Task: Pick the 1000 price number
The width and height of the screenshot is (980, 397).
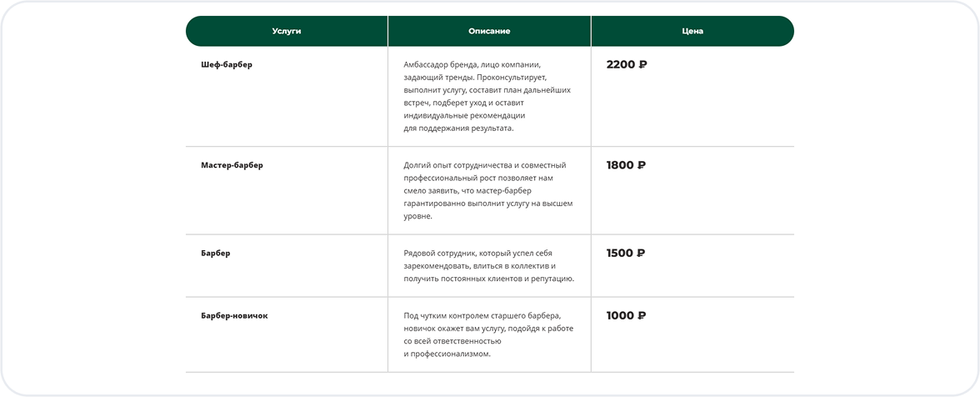Action: 619,316
